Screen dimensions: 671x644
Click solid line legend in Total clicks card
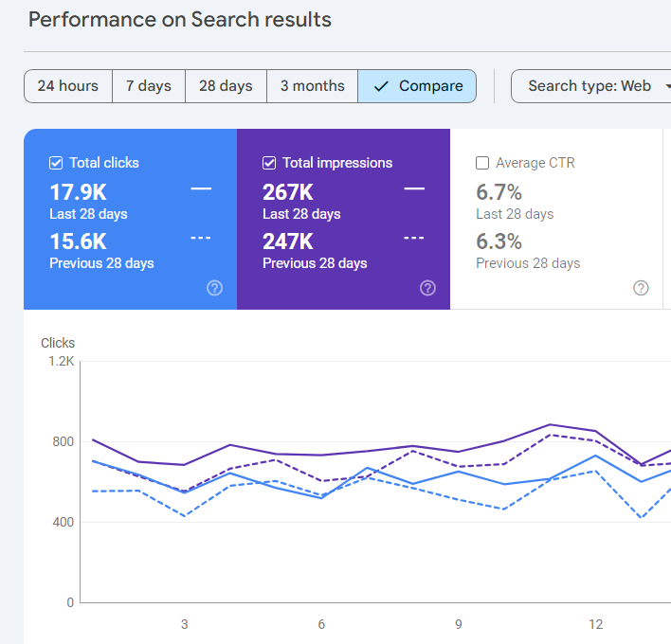[x=201, y=189]
